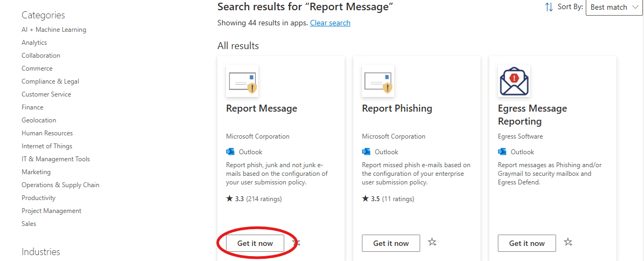Save Report Message to favorites star
Image resolution: width=644 pixels, height=261 pixels.
click(296, 243)
